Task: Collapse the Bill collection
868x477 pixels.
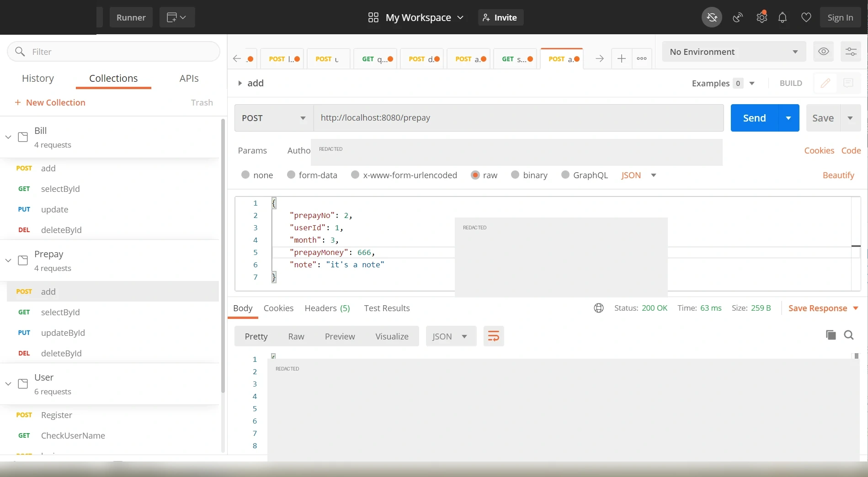Action: (x=8, y=137)
